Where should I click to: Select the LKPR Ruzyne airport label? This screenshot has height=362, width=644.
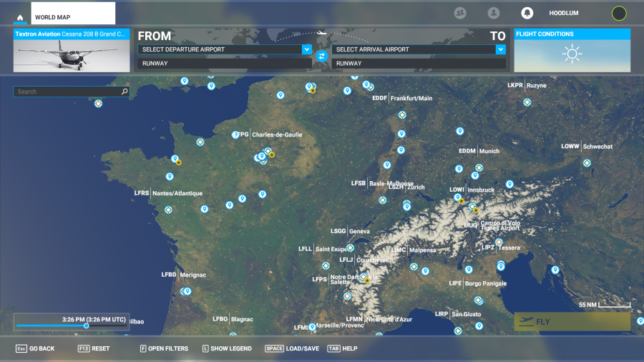click(527, 85)
